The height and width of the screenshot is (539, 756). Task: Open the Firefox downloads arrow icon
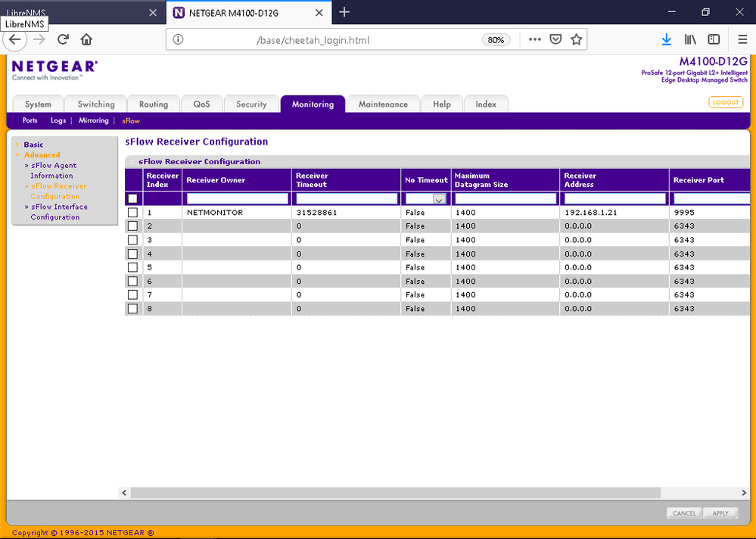(x=666, y=39)
